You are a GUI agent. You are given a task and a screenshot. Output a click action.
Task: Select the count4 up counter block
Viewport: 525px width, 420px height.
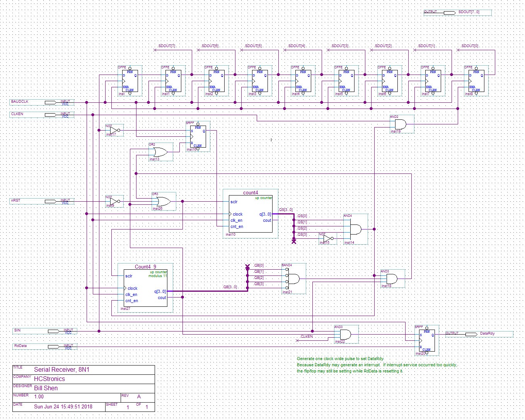click(x=250, y=214)
